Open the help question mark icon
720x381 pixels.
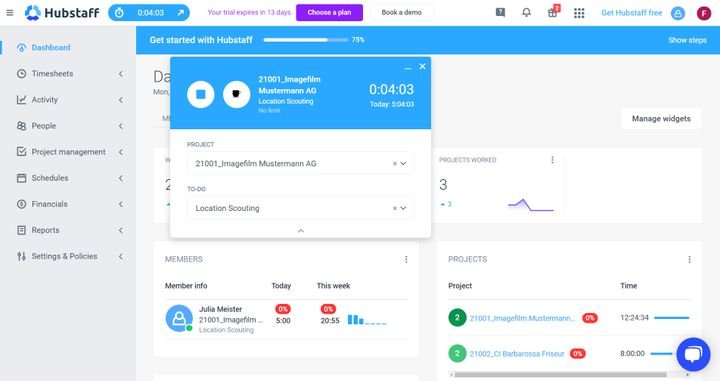pyautogui.click(x=501, y=12)
